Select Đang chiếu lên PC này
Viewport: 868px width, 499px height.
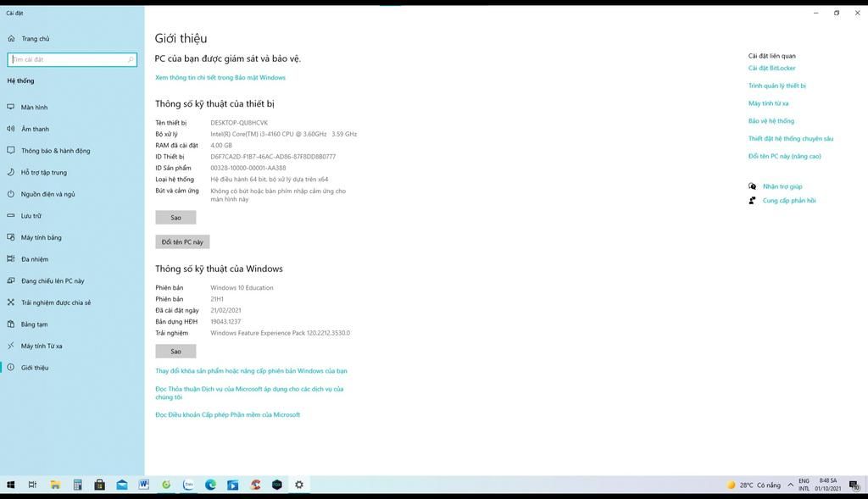click(x=53, y=281)
